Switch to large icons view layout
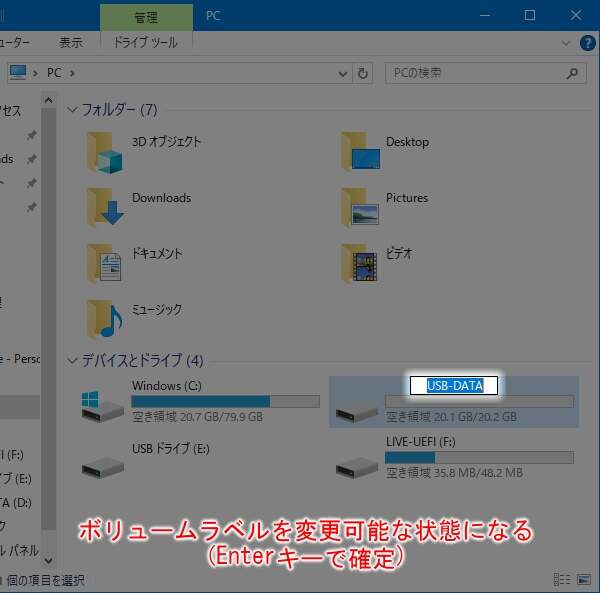The height and width of the screenshot is (593, 600). tap(584, 580)
